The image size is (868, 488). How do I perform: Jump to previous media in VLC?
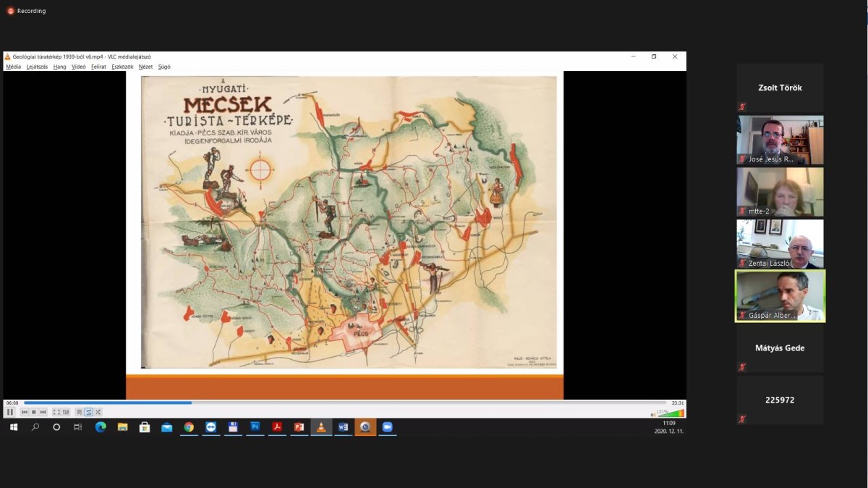[25, 412]
